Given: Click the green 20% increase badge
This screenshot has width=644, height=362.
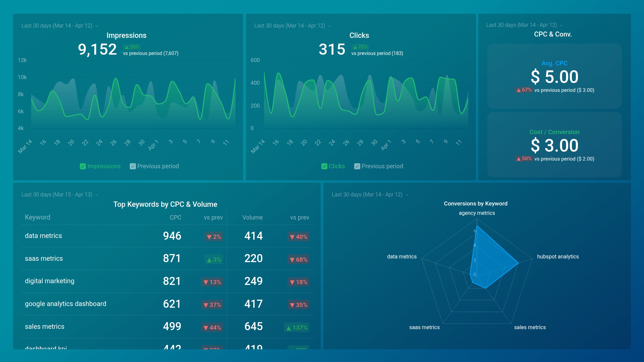Looking at the screenshot, I should [x=132, y=47].
